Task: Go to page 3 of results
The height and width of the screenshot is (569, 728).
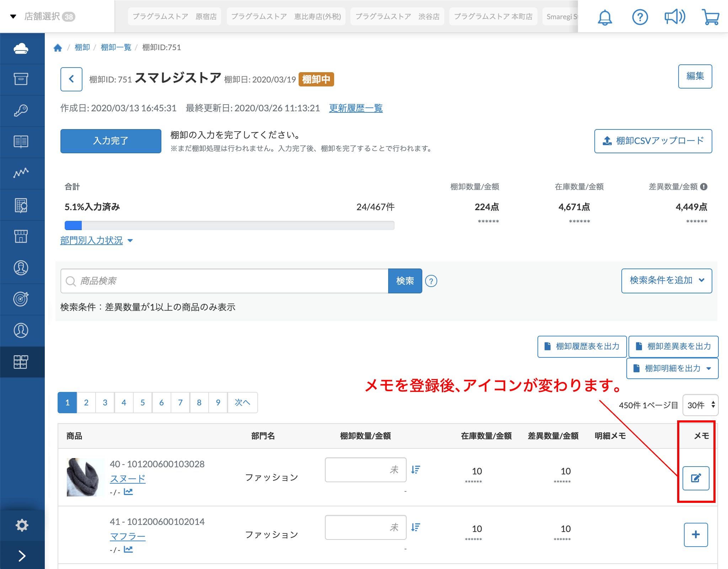Action: tap(105, 403)
